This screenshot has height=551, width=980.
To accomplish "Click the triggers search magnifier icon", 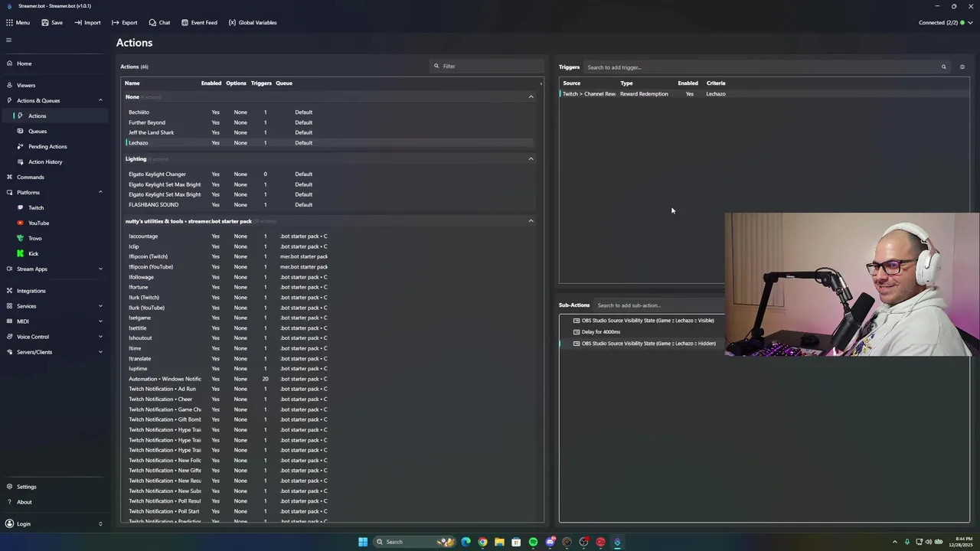I will [943, 67].
